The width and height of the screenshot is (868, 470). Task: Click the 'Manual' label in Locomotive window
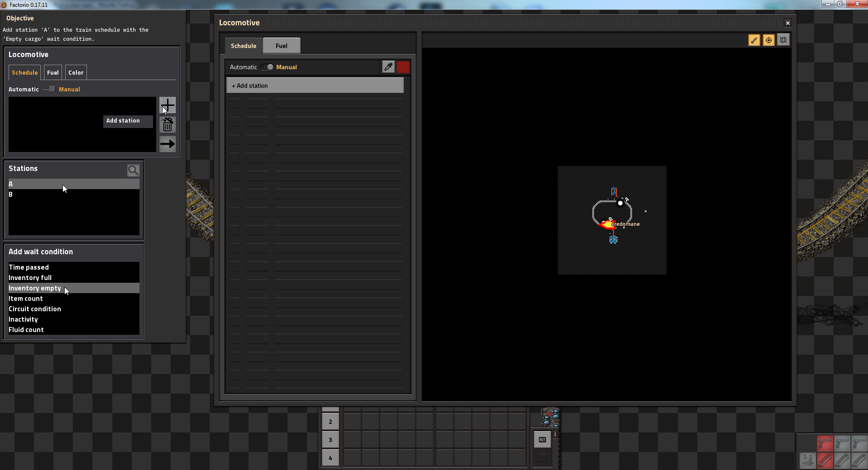click(286, 67)
